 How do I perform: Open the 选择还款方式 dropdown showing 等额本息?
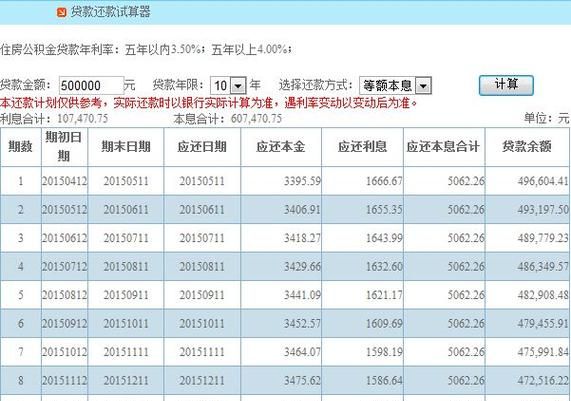(x=395, y=86)
